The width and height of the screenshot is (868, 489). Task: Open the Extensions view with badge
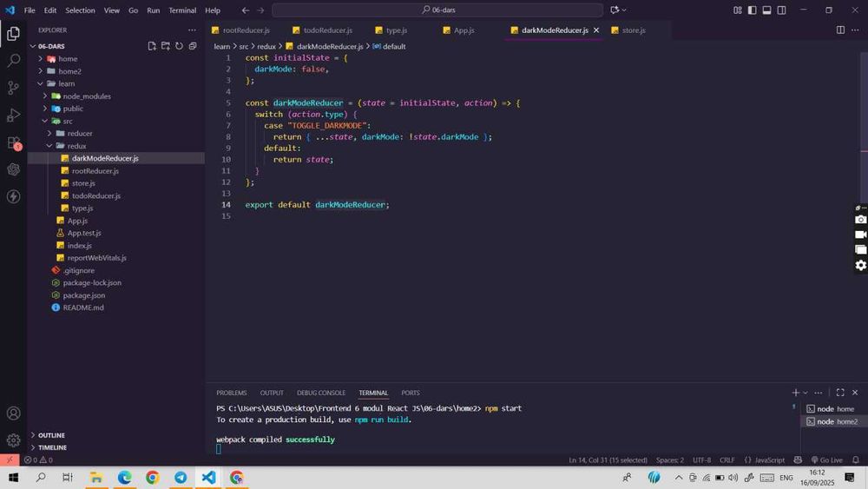13,143
